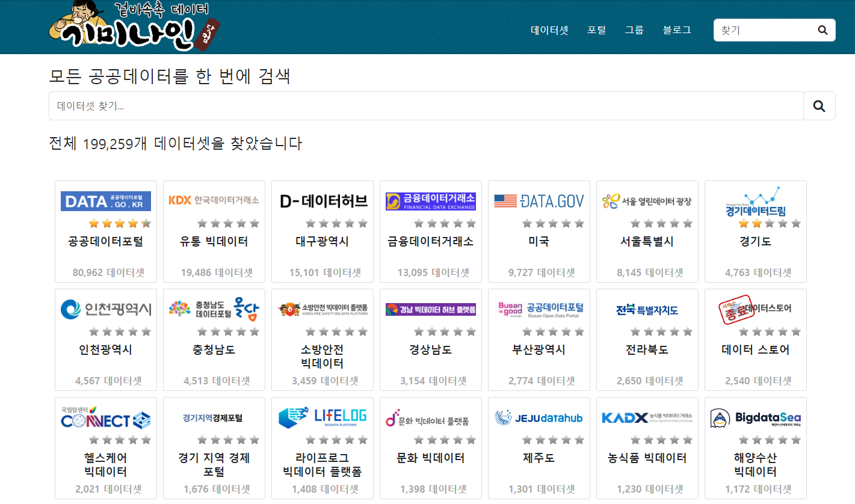The image size is (855, 504).
Task: Open the 소방안전 빅데이터 플랫폼 logo
Action: coord(323,309)
